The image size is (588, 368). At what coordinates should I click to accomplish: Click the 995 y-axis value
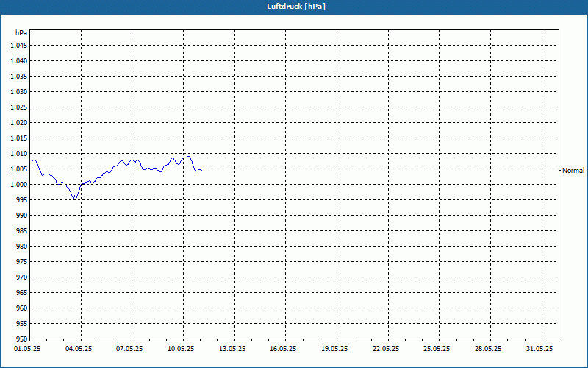[22, 199]
